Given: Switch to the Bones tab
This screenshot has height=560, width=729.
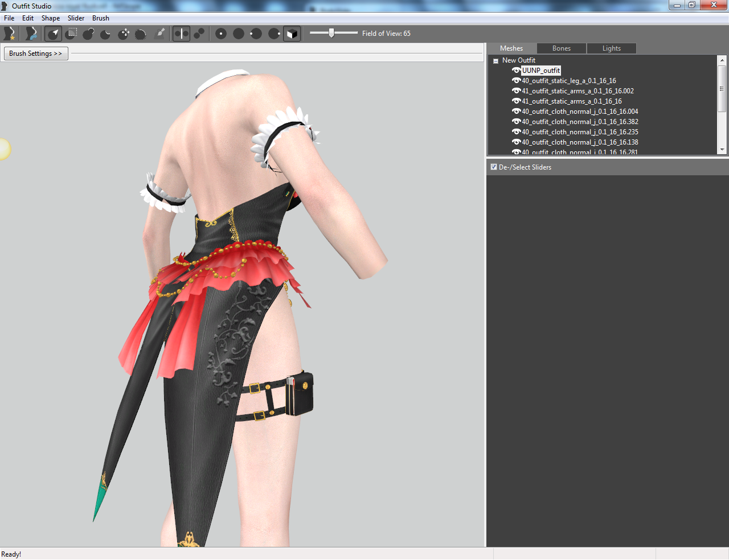Looking at the screenshot, I should (562, 48).
